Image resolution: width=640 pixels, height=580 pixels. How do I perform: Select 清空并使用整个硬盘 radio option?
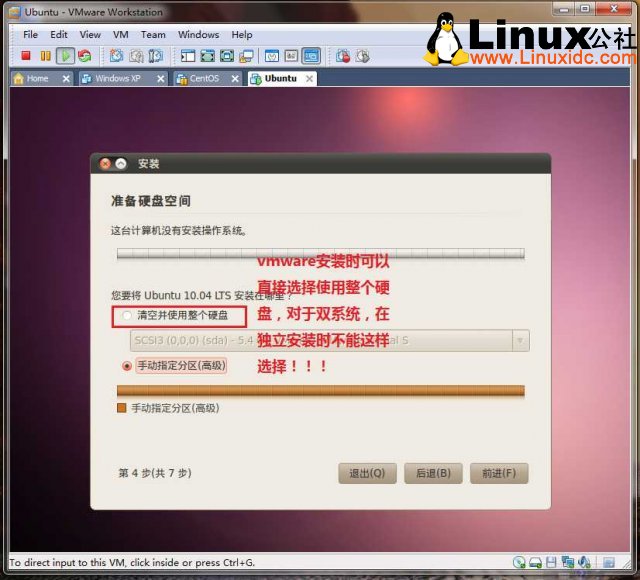tap(127, 315)
